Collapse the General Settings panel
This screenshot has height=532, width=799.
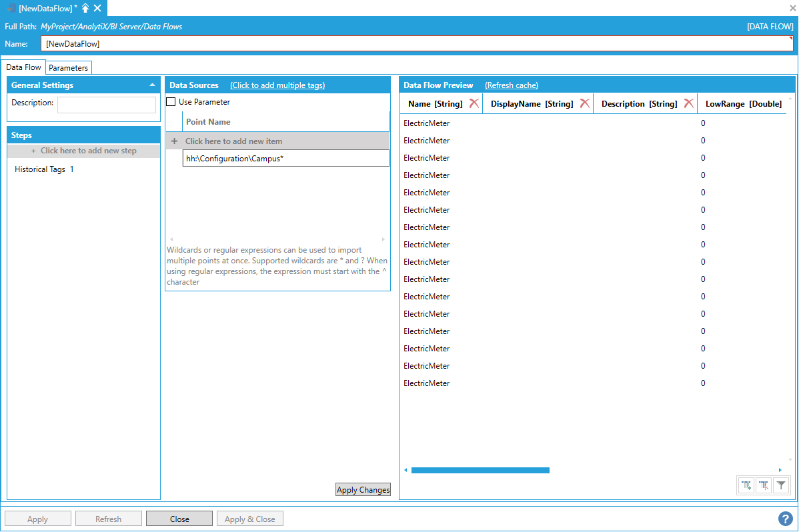coord(152,85)
